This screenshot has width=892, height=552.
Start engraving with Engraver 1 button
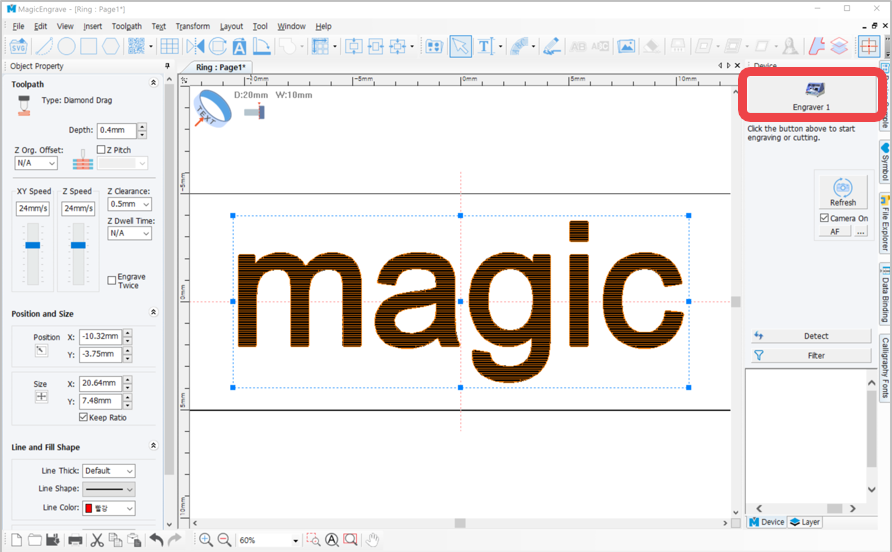coord(812,95)
